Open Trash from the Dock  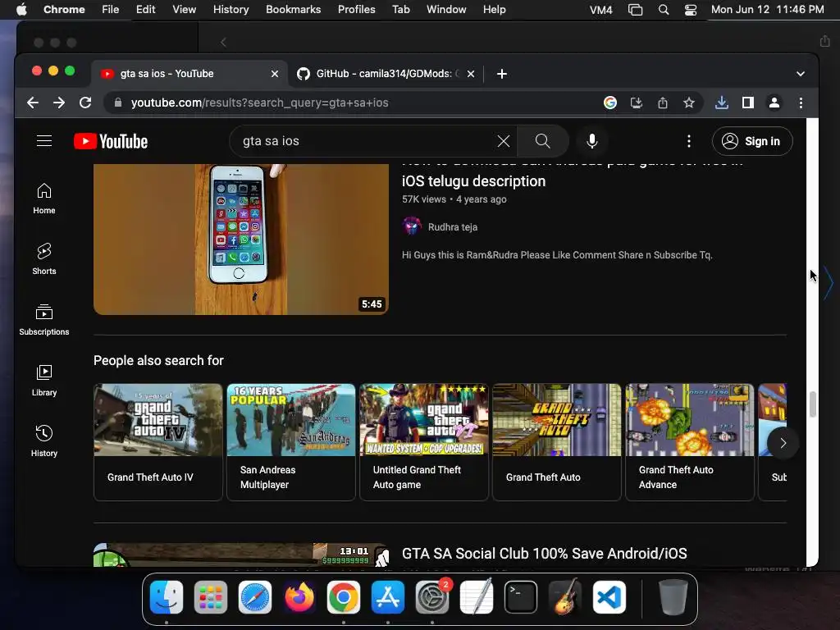pos(673,597)
